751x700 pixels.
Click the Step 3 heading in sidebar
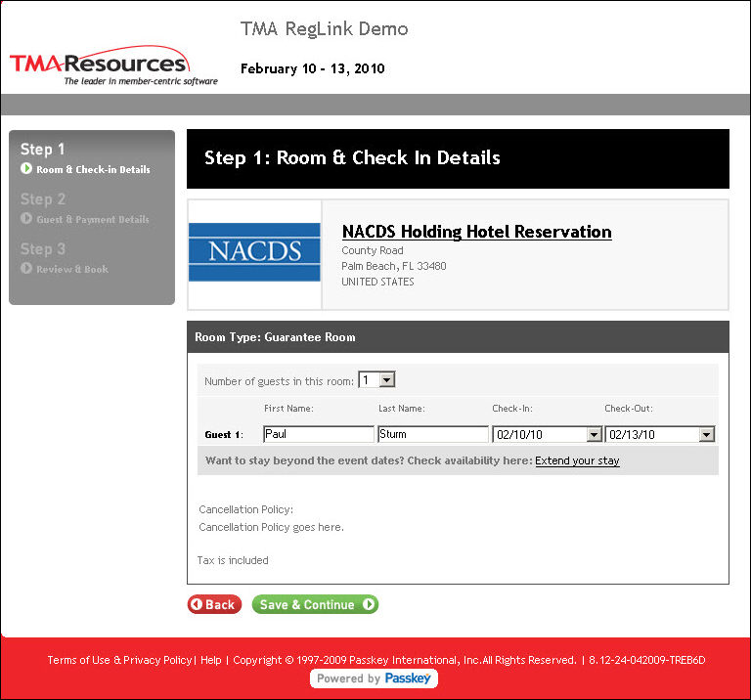43,249
